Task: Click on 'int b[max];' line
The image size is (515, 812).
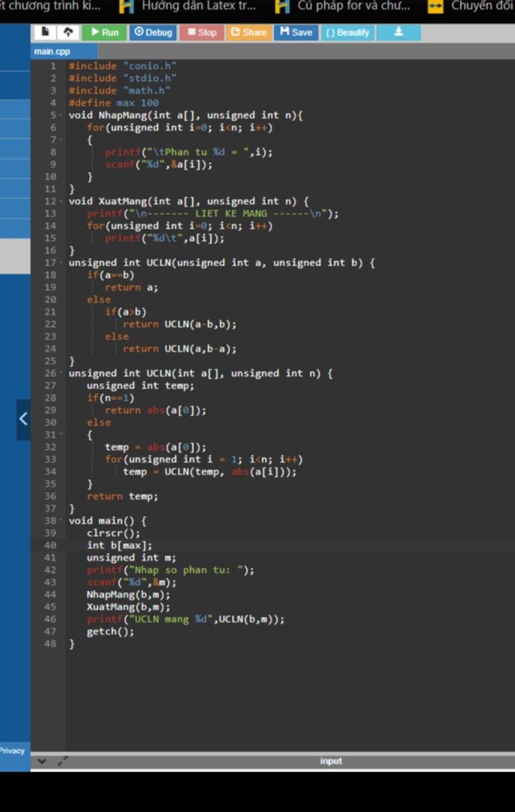Action: [119, 545]
